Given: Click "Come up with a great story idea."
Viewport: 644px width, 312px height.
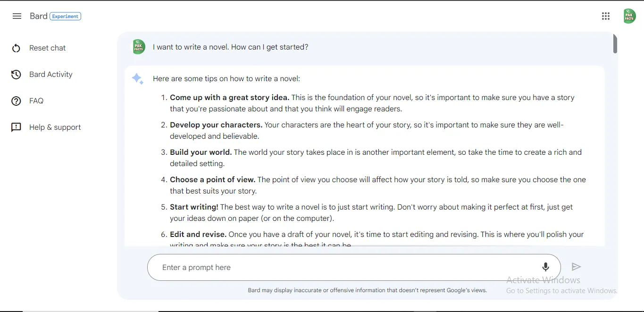Looking at the screenshot, I should click(229, 98).
